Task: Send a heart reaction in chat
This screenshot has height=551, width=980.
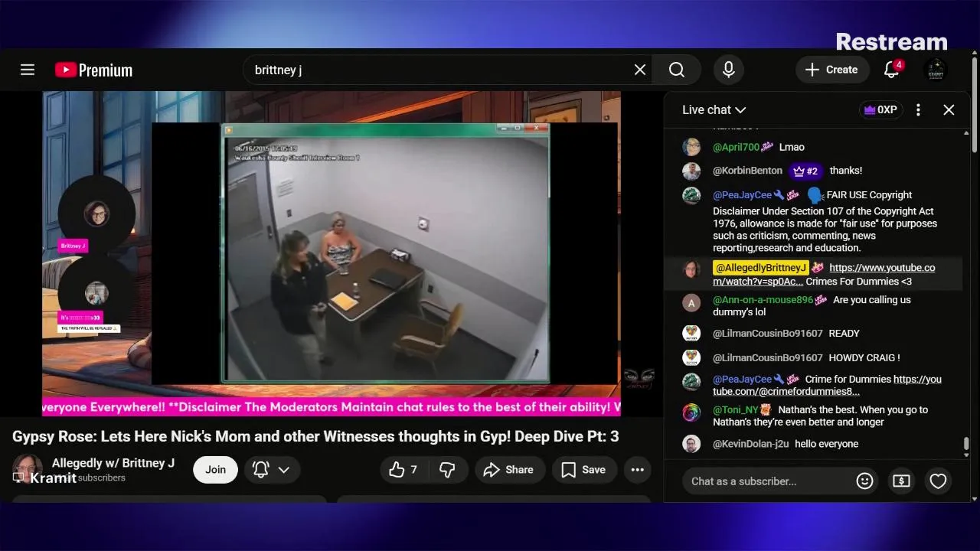Action: pyautogui.click(x=938, y=481)
